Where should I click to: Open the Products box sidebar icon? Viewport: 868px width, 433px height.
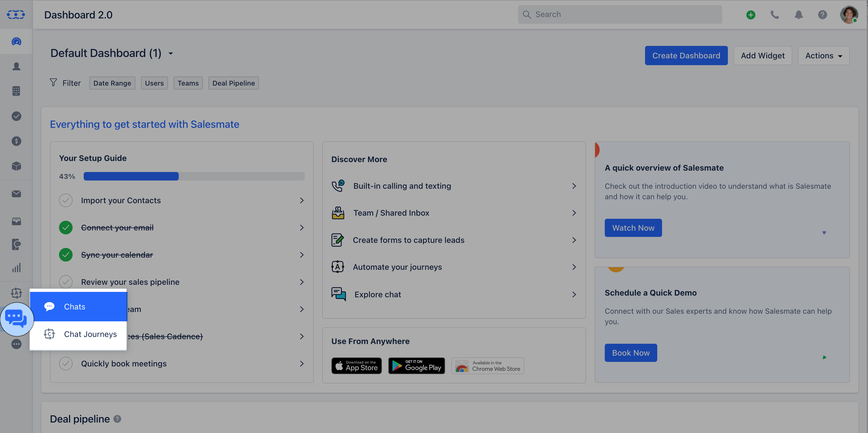coord(16,166)
